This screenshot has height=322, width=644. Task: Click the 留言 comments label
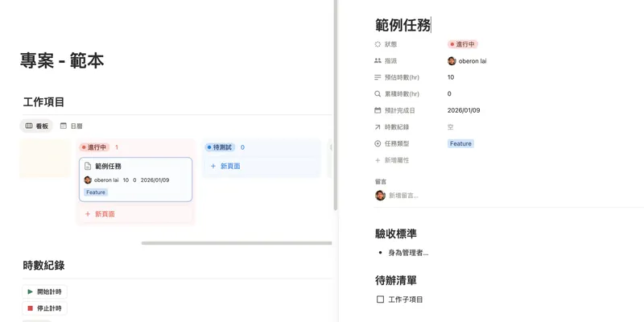tap(381, 182)
